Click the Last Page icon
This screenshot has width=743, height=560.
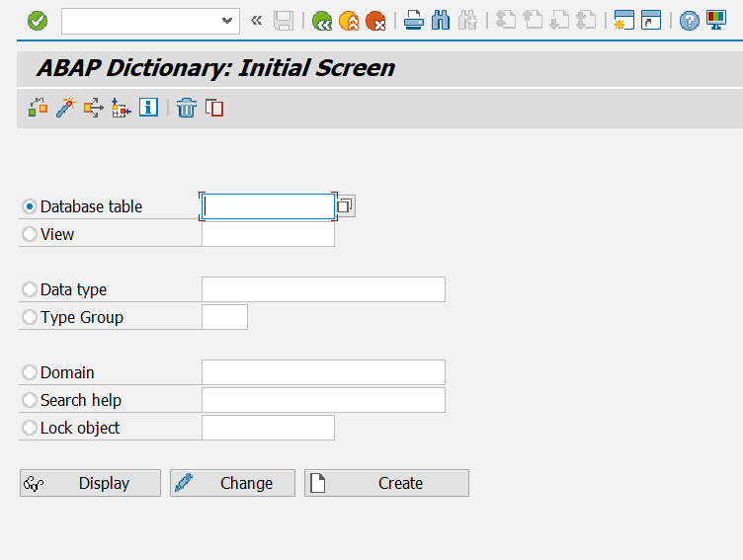click(x=587, y=21)
